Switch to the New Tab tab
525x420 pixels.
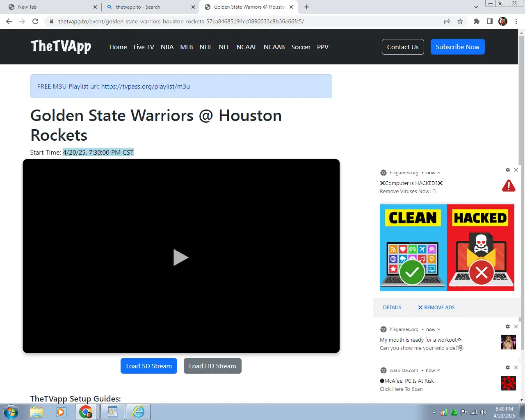click(x=51, y=7)
